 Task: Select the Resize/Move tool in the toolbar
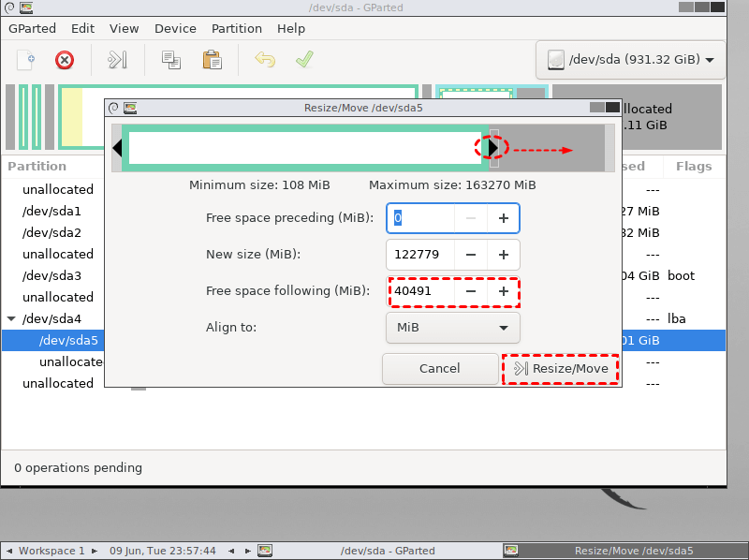pyautogui.click(x=116, y=59)
